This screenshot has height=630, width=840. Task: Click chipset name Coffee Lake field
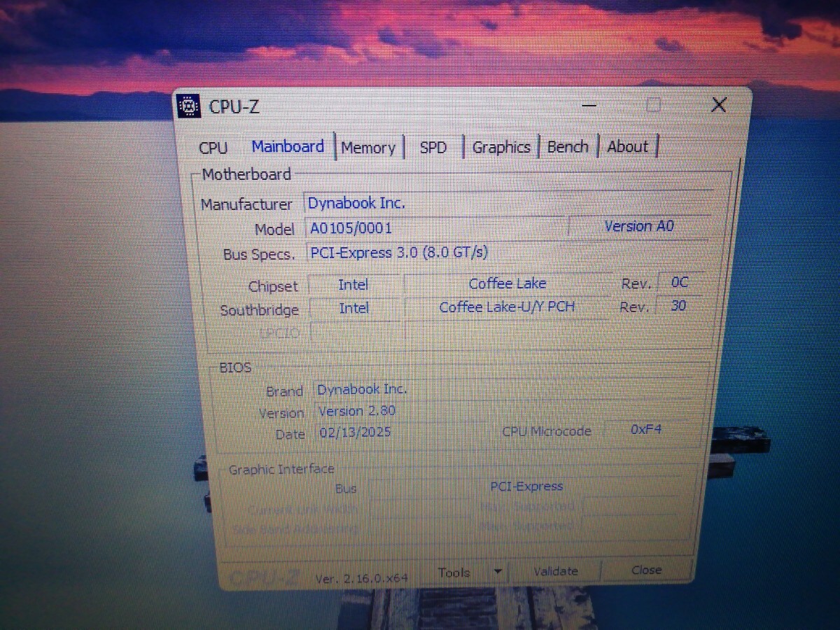click(x=507, y=283)
